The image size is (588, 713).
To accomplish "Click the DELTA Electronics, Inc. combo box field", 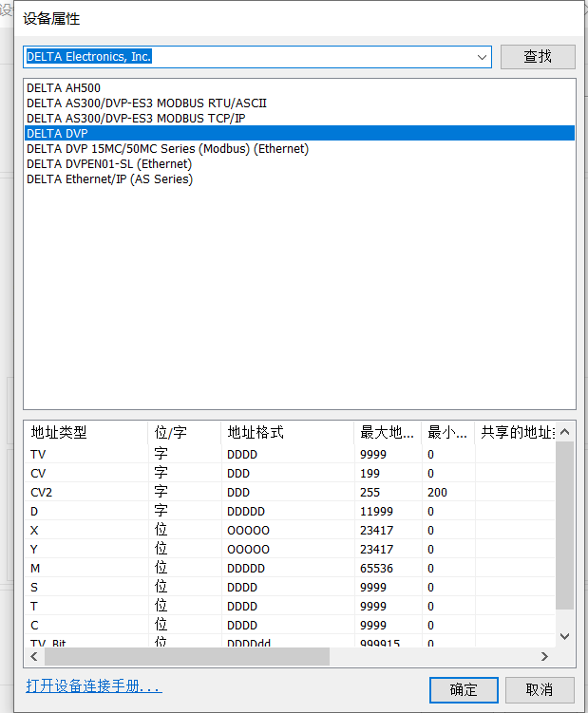I will point(257,57).
